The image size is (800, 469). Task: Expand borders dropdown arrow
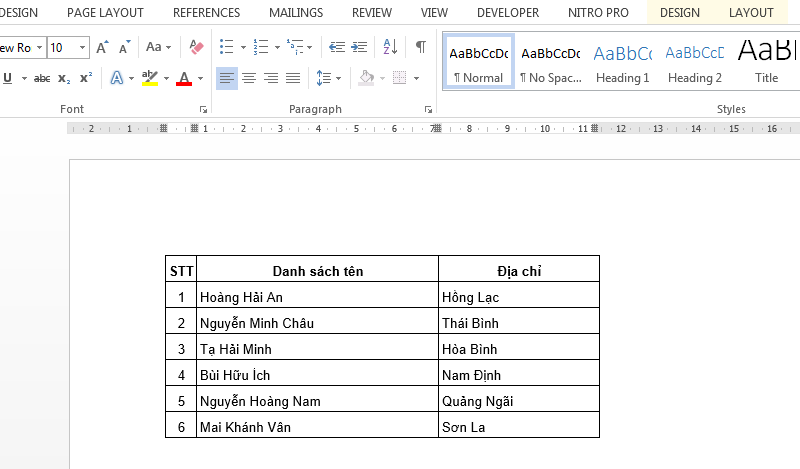(416, 78)
